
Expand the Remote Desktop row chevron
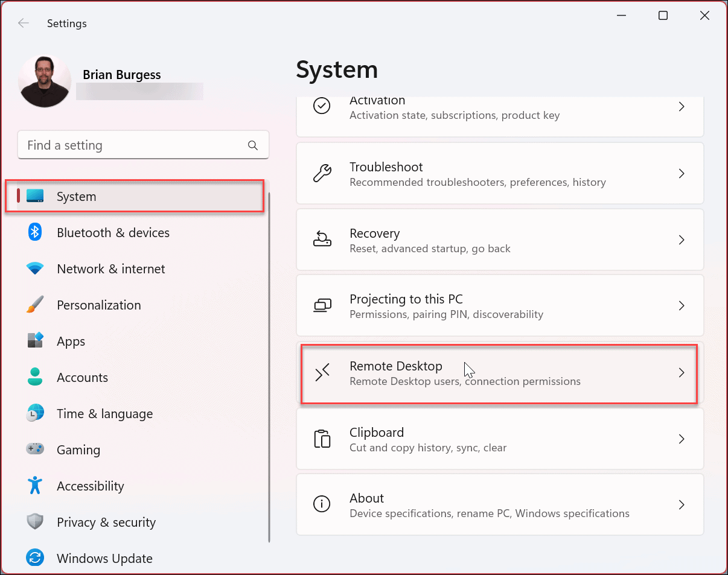coord(682,373)
